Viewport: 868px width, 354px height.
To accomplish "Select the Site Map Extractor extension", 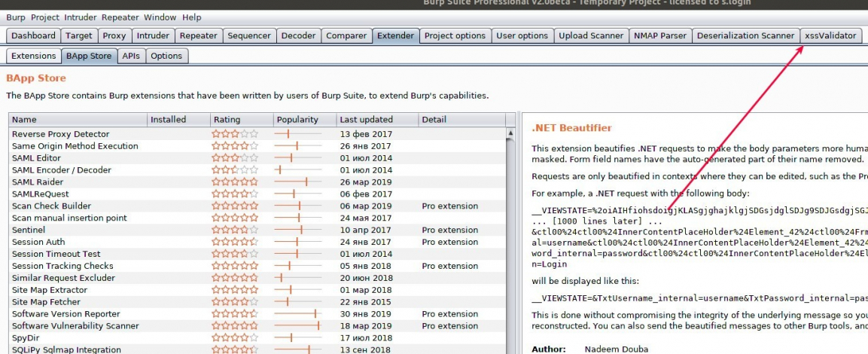I will (x=257, y=290).
